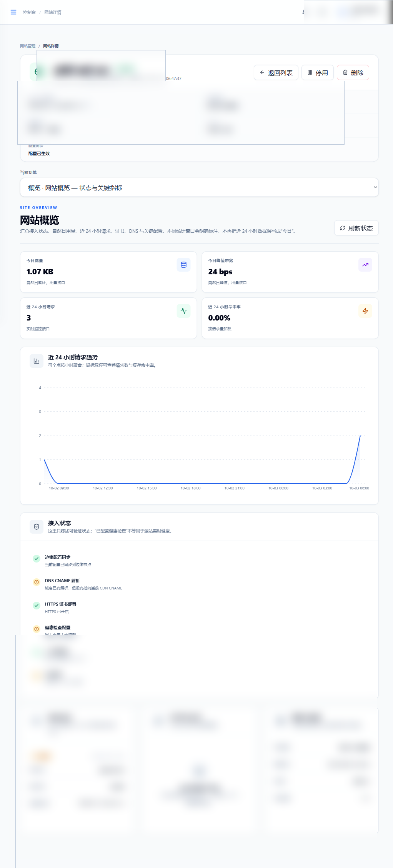Click the bar chart icon beside 近24小时请求趋势
The width and height of the screenshot is (393, 868).
[37, 361]
